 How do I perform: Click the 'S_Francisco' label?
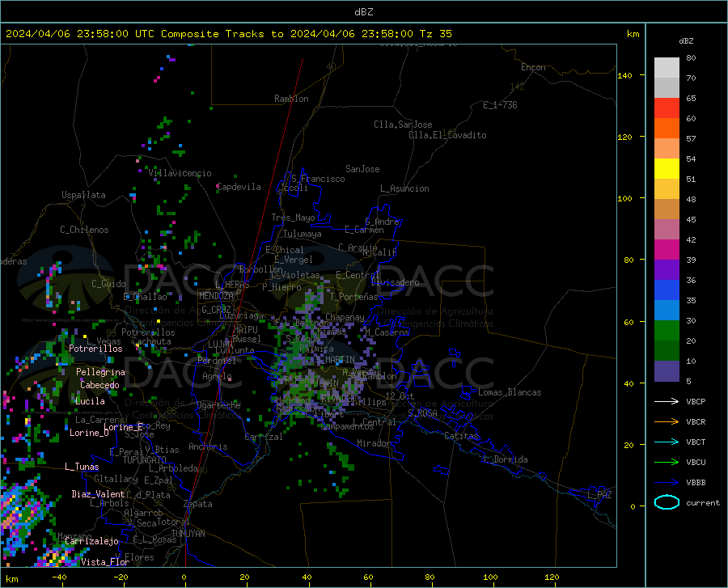pyautogui.click(x=318, y=179)
